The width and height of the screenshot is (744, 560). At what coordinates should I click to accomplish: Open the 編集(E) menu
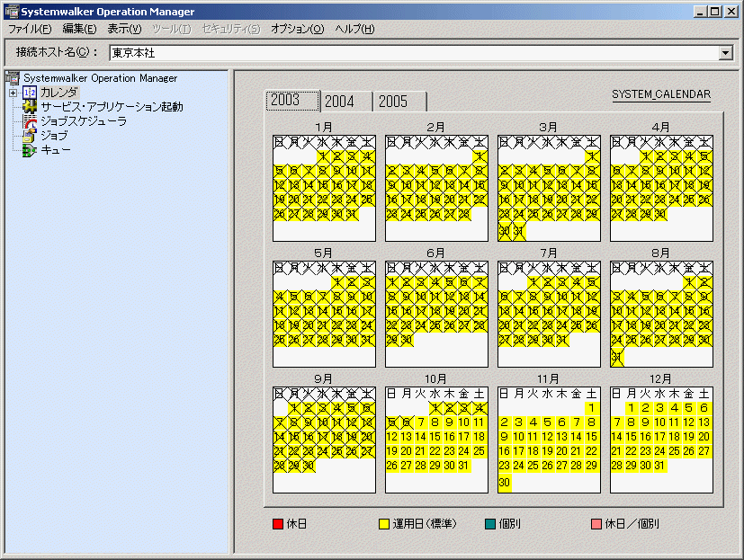[x=79, y=29]
